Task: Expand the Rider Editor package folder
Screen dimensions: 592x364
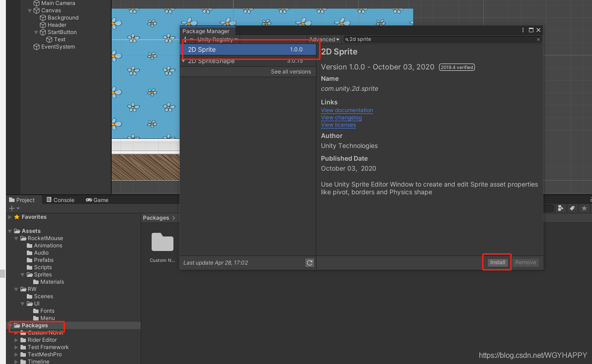Action: click(x=16, y=340)
